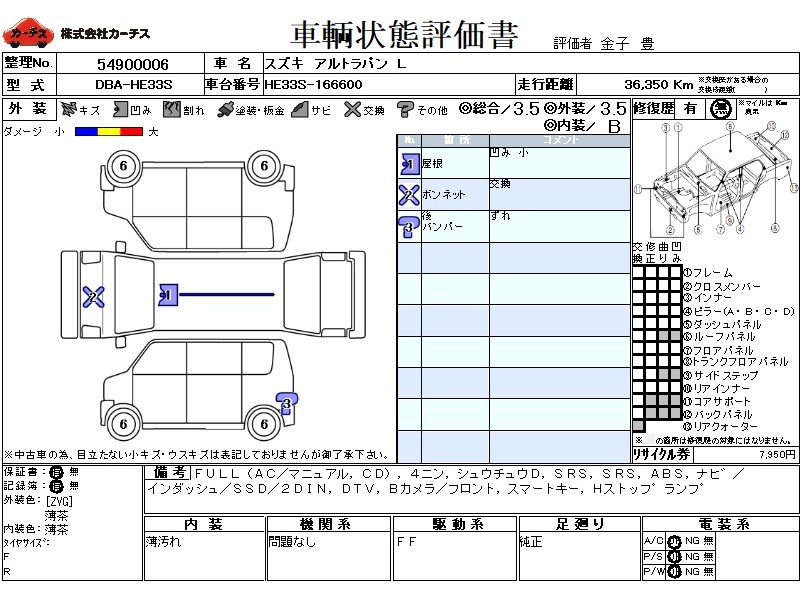
Task: Select the 保証書 有 circled option
Action: [56, 472]
